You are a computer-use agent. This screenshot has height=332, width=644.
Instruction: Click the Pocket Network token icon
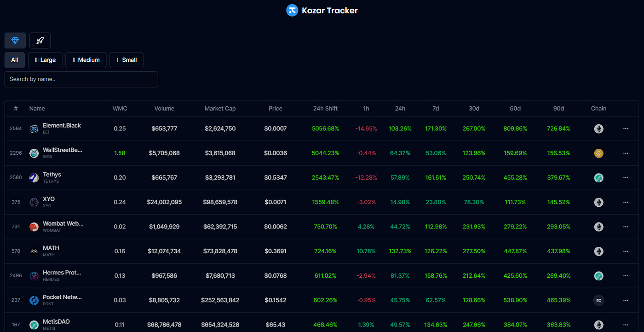[34, 300]
